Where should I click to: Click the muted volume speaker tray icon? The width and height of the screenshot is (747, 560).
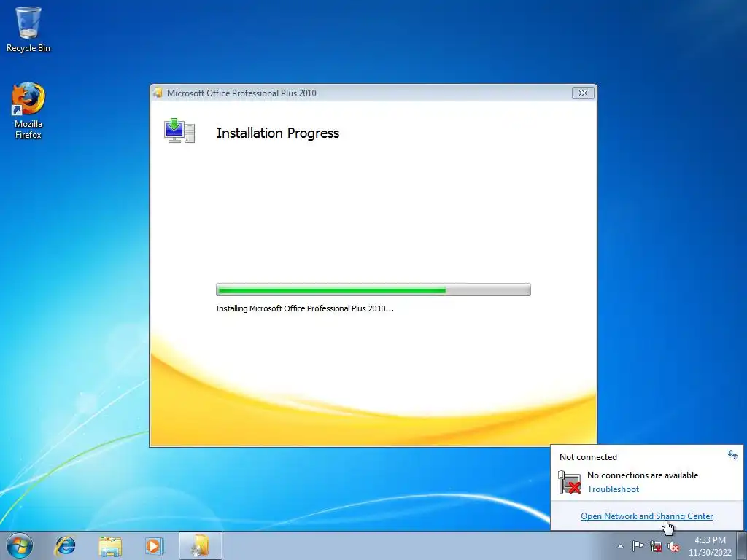673,546
